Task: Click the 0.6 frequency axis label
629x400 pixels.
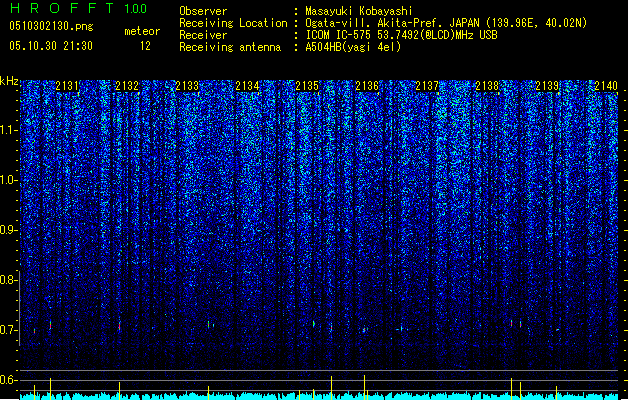Action: (8, 380)
